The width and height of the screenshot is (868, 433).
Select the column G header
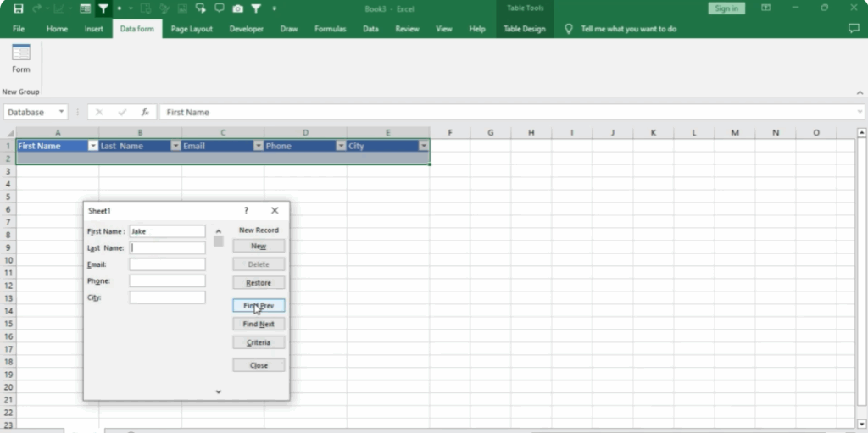click(490, 133)
